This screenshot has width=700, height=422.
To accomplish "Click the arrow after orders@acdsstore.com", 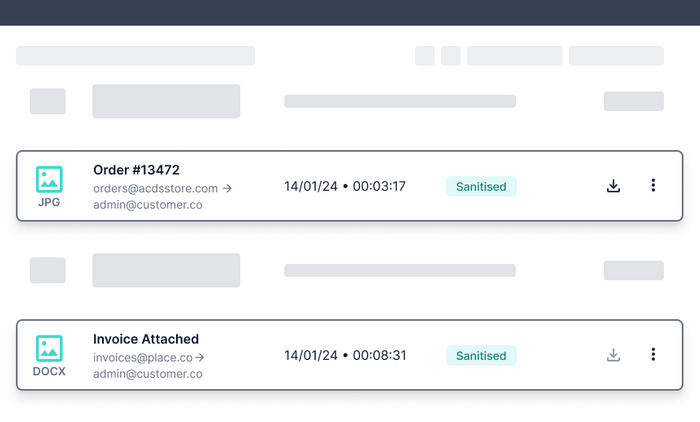I will tap(228, 188).
